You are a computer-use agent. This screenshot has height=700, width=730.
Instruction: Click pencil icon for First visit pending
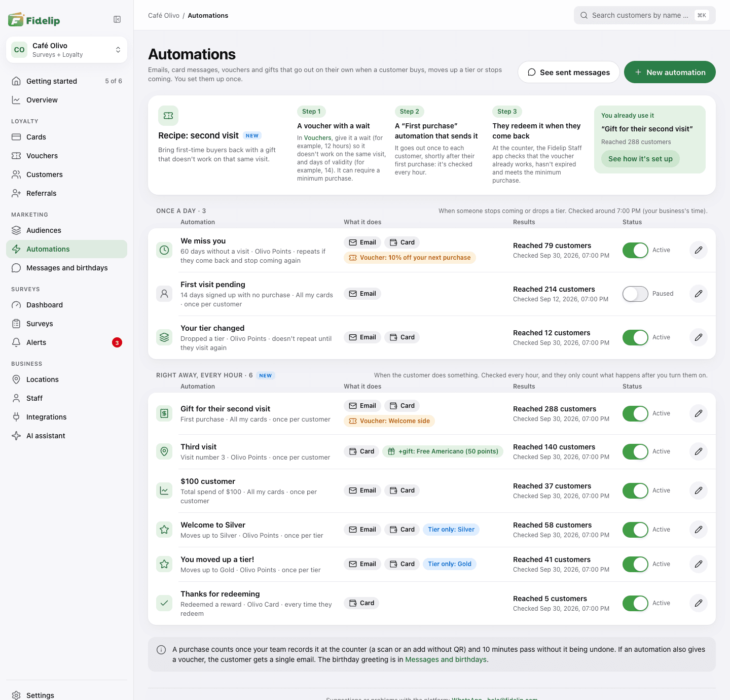coord(699,294)
